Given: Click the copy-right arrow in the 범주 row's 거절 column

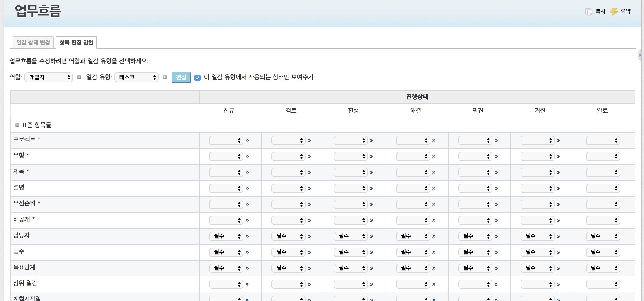Looking at the screenshot, I should [558, 253].
